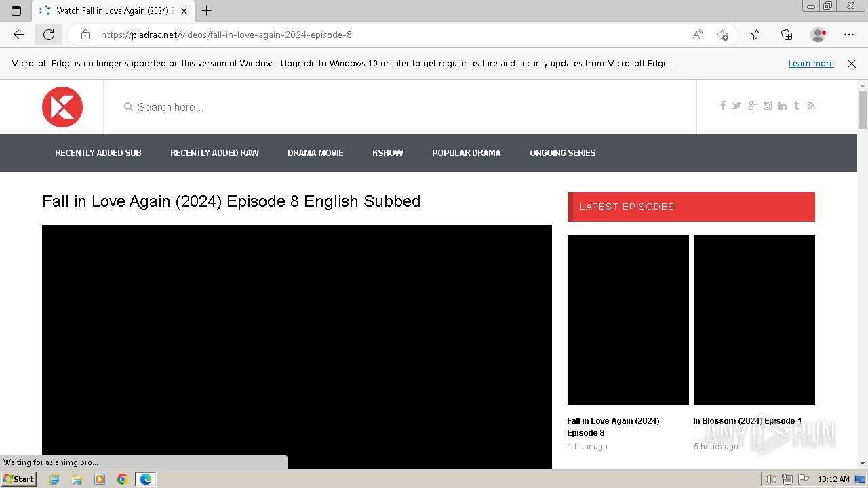Viewport: 868px width, 488px height.
Task: Open In Blossom (2024) Episode 1 link
Action: point(747,421)
